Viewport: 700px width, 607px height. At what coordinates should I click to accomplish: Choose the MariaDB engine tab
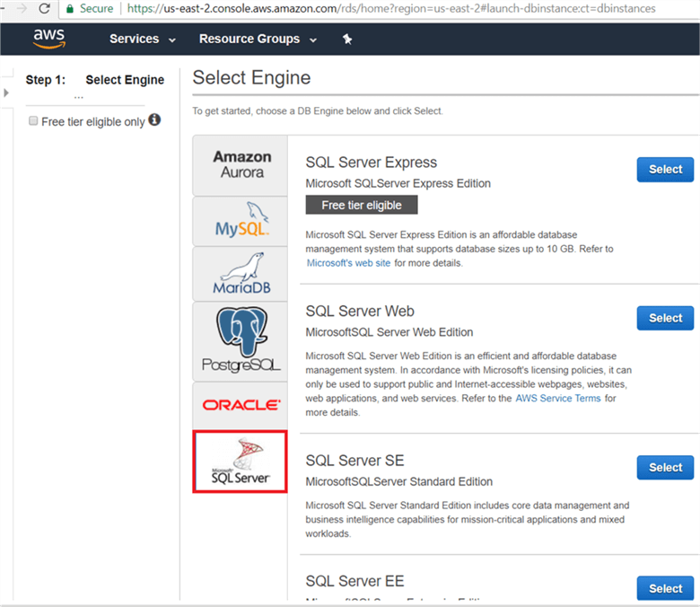pos(241,274)
